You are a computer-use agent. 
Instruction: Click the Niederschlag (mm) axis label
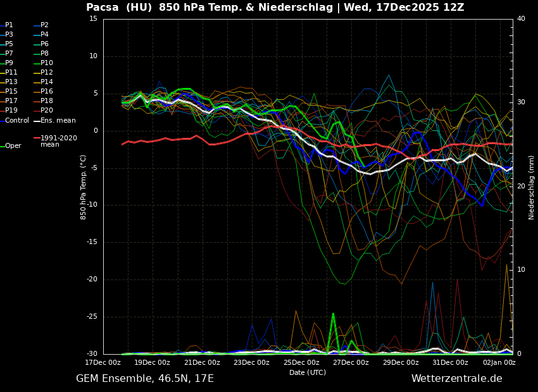pos(532,187)
